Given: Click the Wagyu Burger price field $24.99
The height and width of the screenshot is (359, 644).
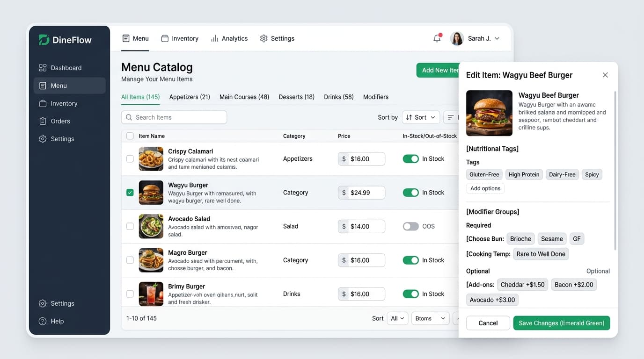Looking at the screenshot, I should click(361, 193).
